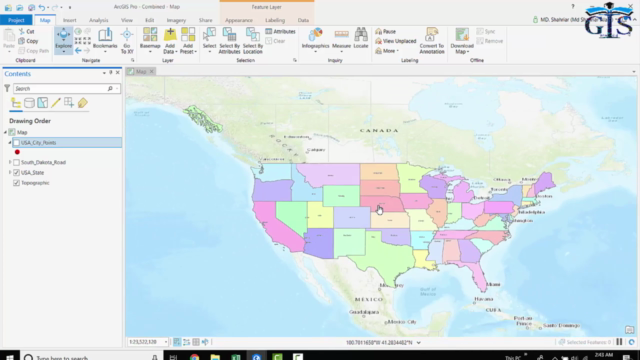Expand the South_Dakota_Road layer

point(10,162)
